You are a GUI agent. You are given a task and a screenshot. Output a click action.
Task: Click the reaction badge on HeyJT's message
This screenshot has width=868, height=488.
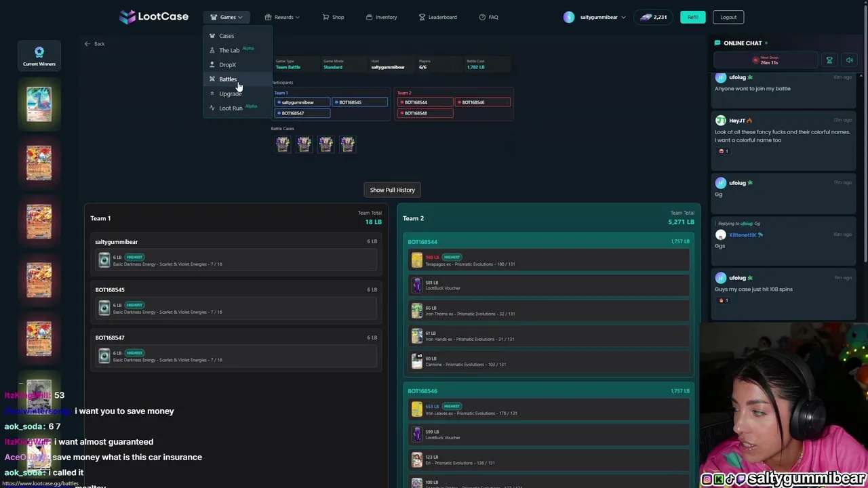tap(724, 151)
